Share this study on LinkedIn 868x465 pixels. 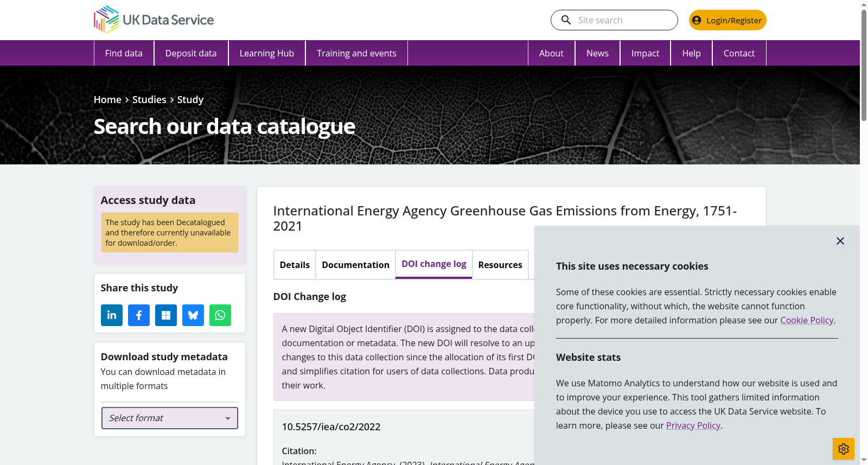point(112,315)
